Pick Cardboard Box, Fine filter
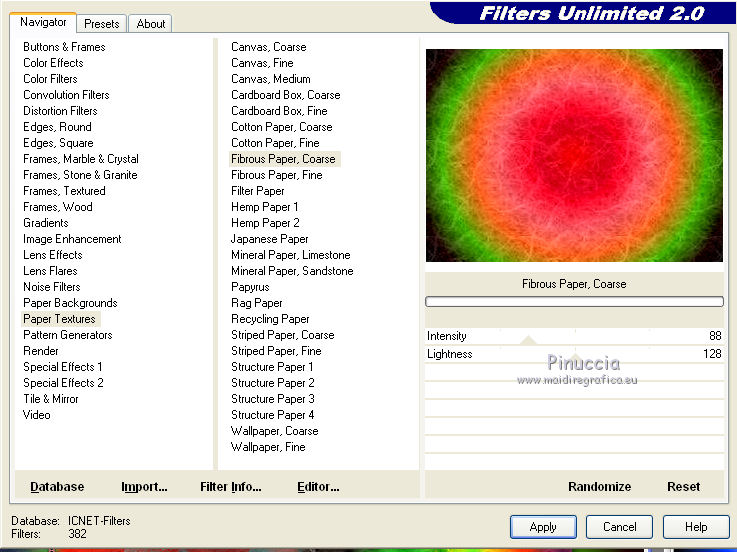The height and width of the screenshot is (552, 737). pyautogui.click(x=279, y=111)
